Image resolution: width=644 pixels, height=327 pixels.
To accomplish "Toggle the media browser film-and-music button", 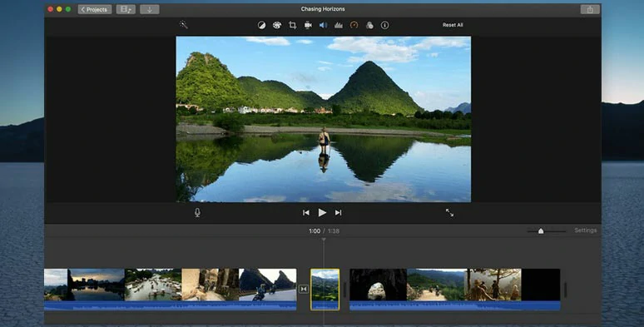I will point(126,9).
